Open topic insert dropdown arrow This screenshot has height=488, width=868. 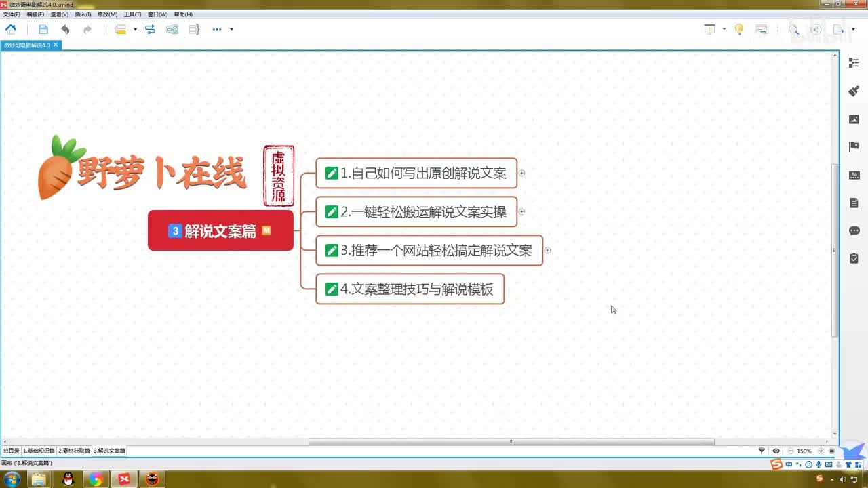pyautogui.click(x=135, y=29)
